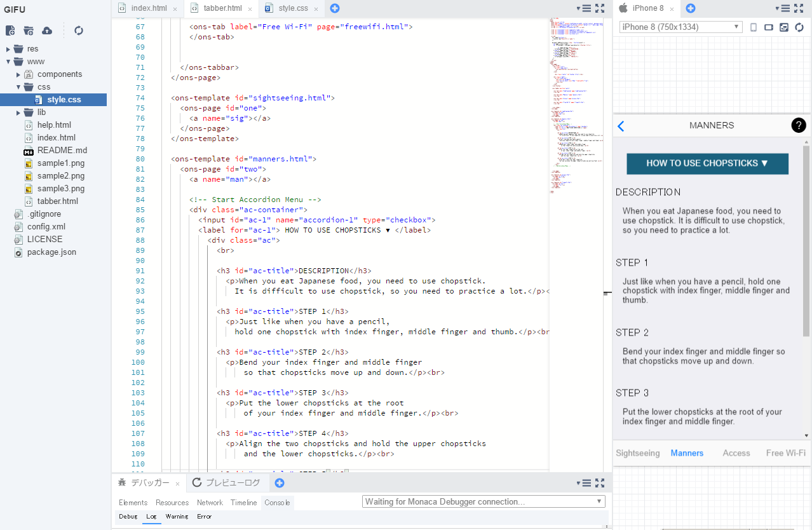Open the Elements debugger tab

tap(133, 503)
